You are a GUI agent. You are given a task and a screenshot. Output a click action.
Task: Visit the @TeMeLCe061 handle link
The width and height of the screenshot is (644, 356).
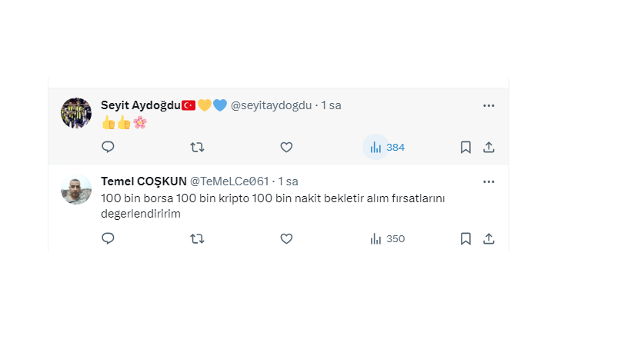pos(229,181)
